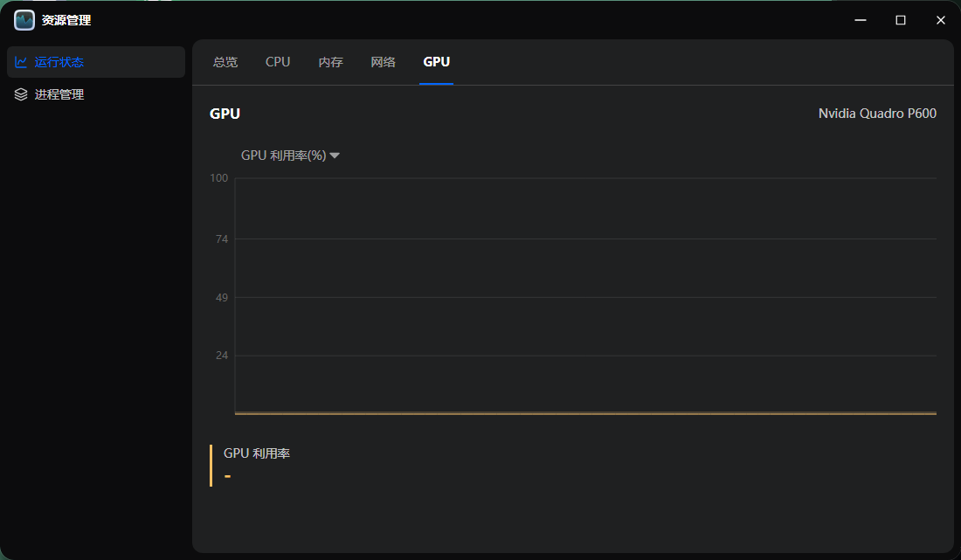
Task: Click the GPU 利用率 legend label
Action: 257,453
